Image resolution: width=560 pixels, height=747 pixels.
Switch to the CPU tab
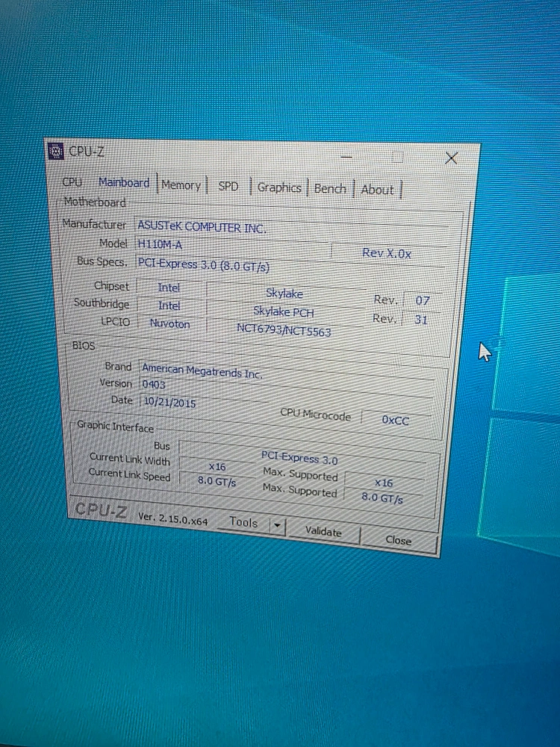click(x=72, y=182)
